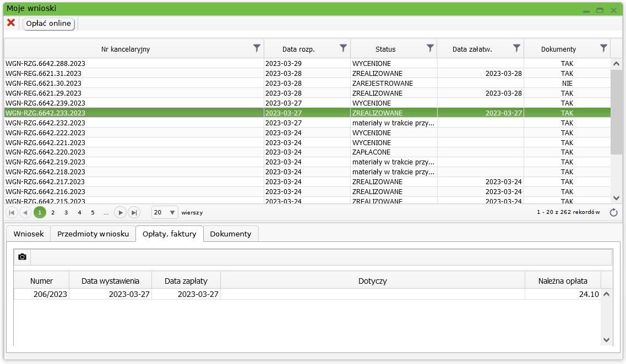The width and height of the screenshot is (626, 364).
Task: Click the Opłać online button
Action: click(48, 23)
